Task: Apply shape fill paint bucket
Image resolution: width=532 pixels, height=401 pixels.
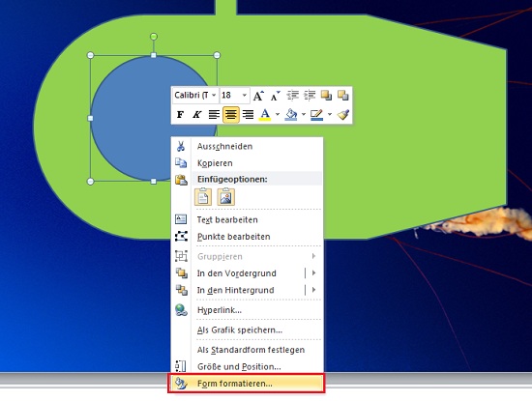Action: (x=291, y=115)
